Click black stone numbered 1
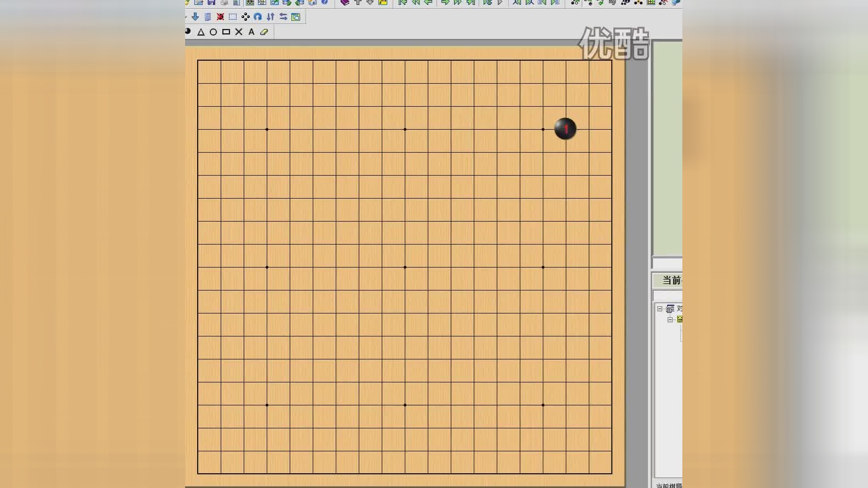The height and width of the screenshot is (488, 868). (565, 129)
